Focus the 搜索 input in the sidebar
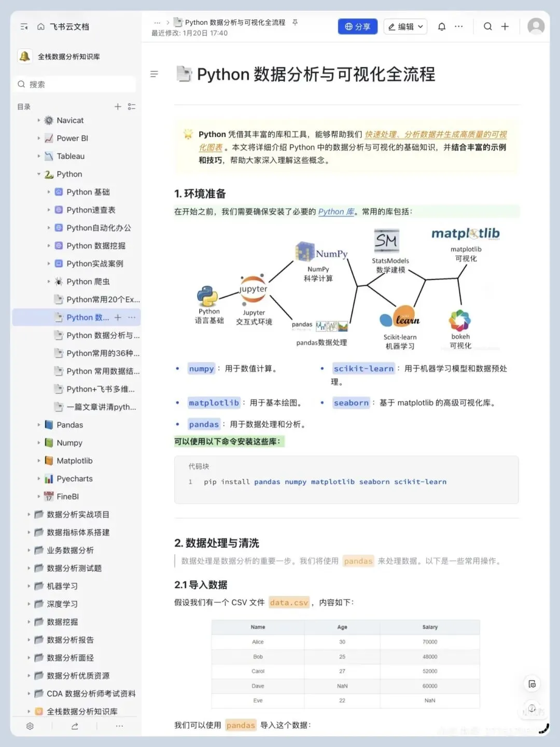 [x=76, y=84]
